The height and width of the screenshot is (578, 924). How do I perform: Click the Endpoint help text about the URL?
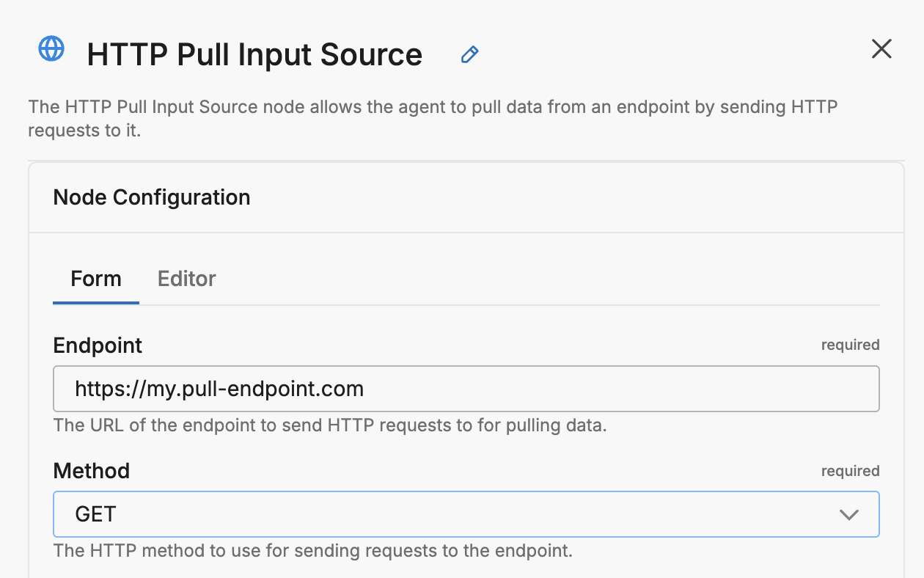pos(330,425)
